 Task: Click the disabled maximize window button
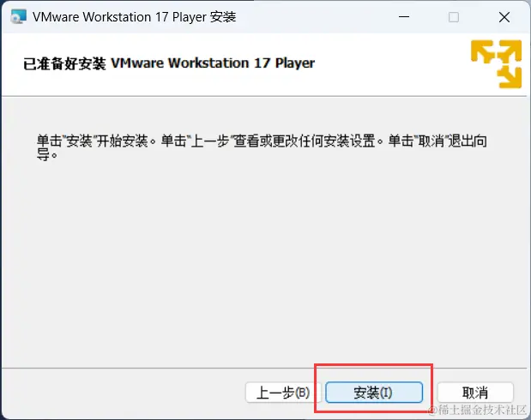(x=454, y=17)
